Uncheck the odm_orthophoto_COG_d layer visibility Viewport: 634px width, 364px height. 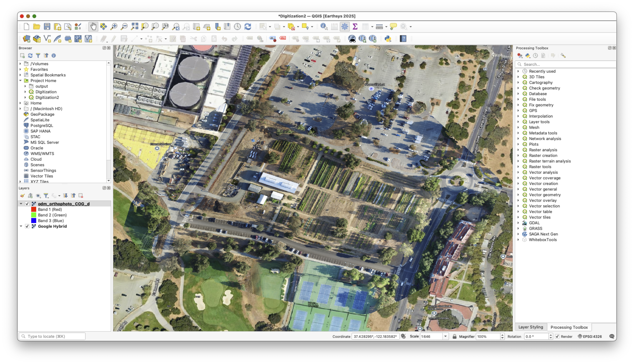click(x=27, y=204)
